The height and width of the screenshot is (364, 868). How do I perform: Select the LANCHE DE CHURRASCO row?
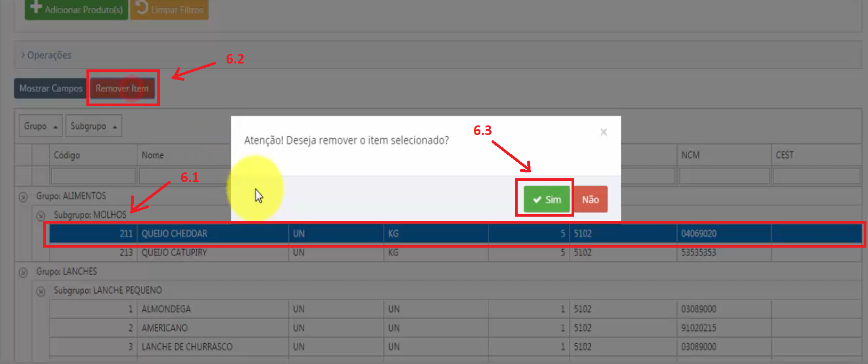pyautogui.click(x=455, y=346)
